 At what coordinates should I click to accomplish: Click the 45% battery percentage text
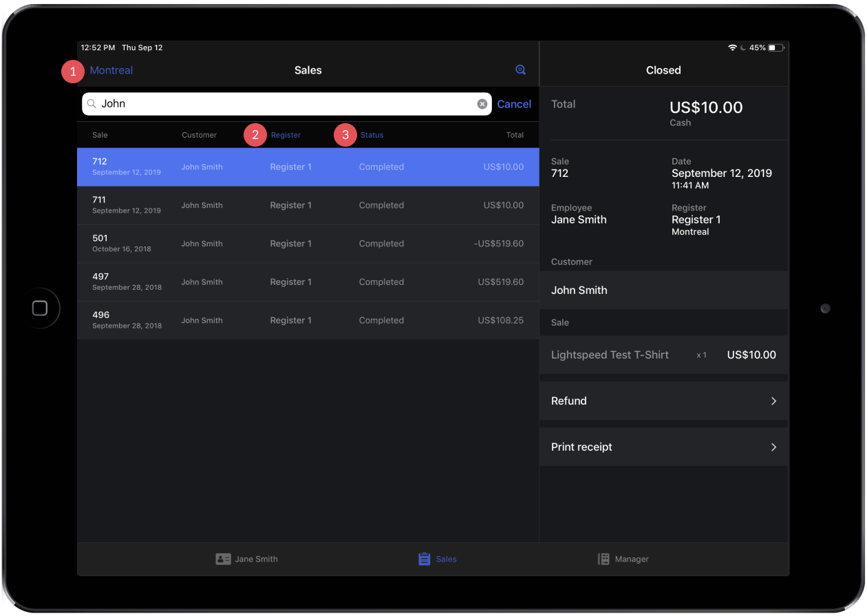[x=758, y=48]
